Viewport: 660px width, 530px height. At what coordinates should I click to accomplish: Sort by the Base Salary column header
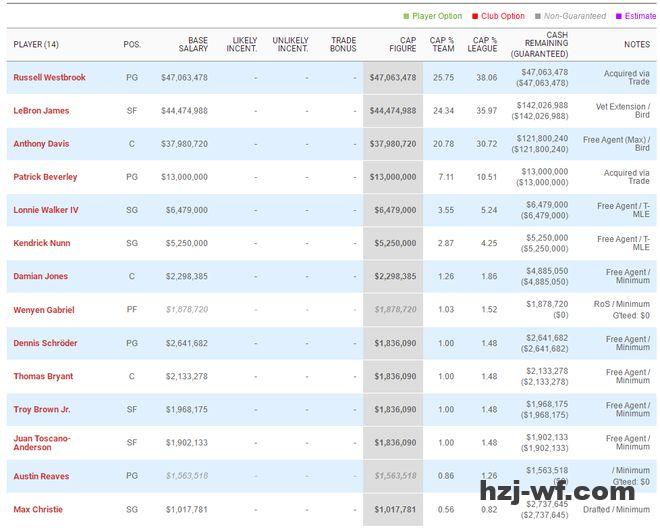coord(193,44)
